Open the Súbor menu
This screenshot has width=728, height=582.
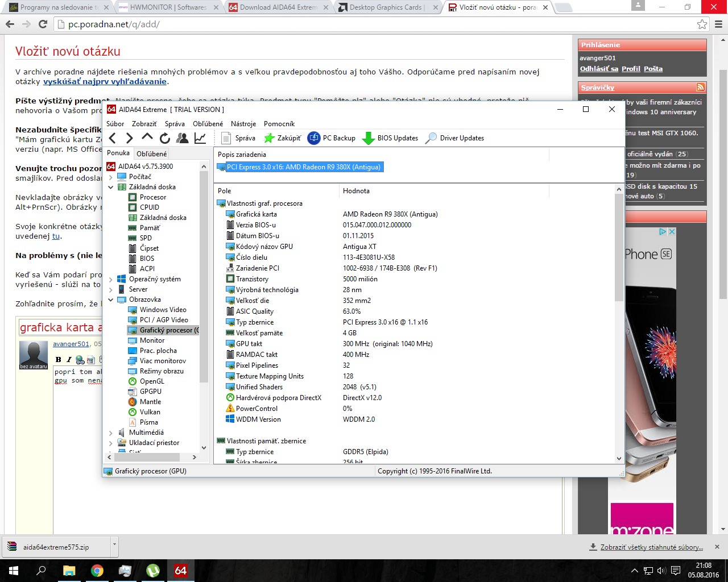coord(115,124)
